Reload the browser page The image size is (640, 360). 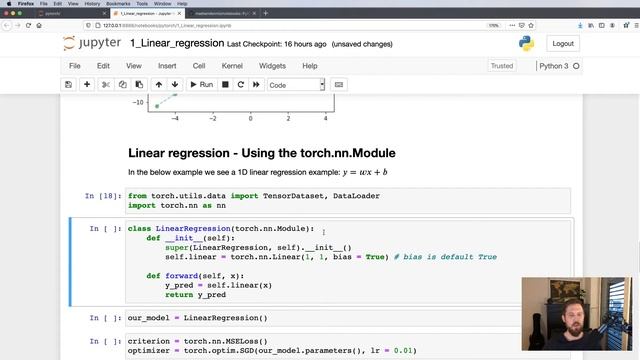pyautogui.click(x=28, y=25)
